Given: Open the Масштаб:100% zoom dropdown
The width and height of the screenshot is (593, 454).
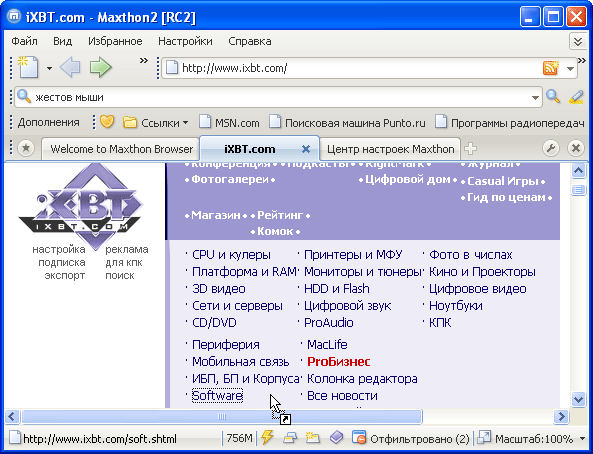Looking at the screenshot, I should 540,439.
